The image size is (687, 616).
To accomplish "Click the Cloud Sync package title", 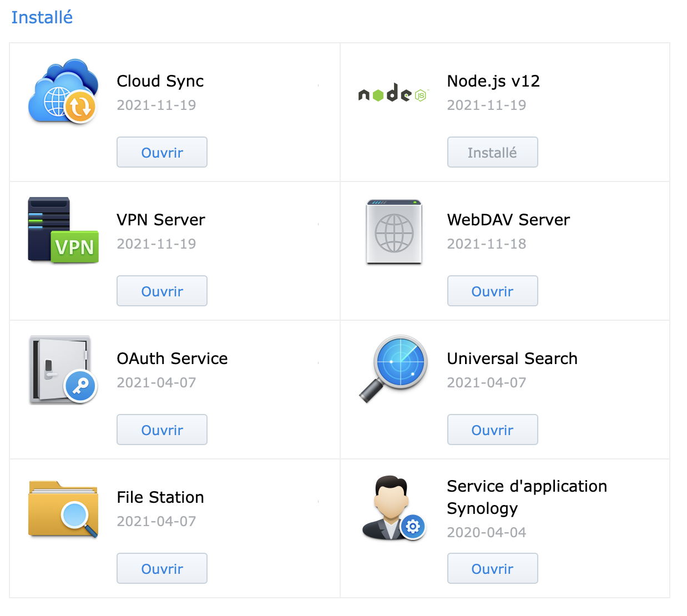I will point(160,82).
